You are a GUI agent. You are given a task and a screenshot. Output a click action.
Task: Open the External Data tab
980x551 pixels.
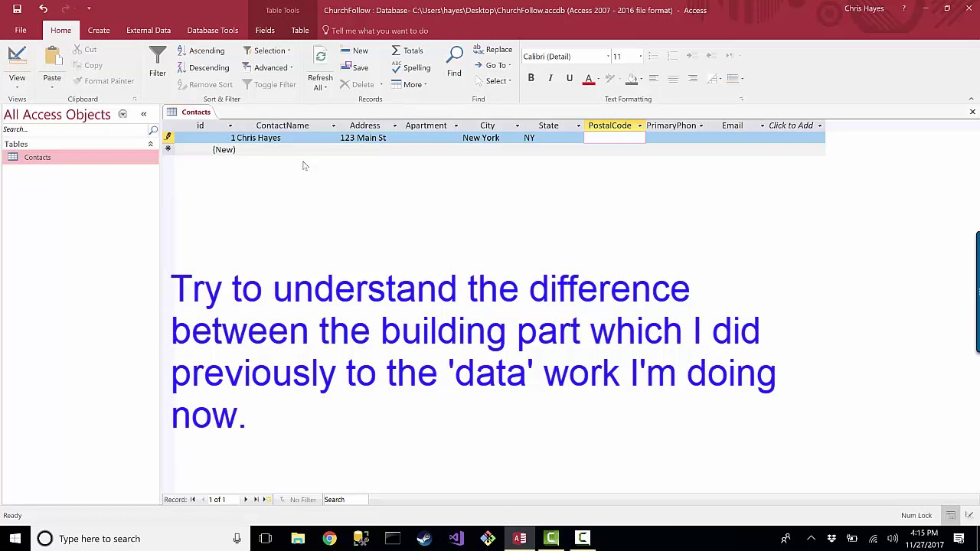(149, 31)
